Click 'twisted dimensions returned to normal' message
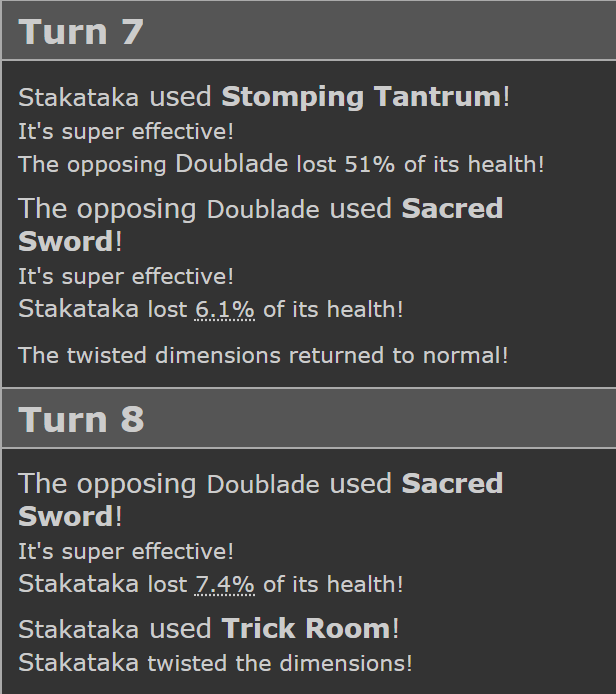This screenshot has height=694, width=616. pyautogui.click(x=264, y=355)
